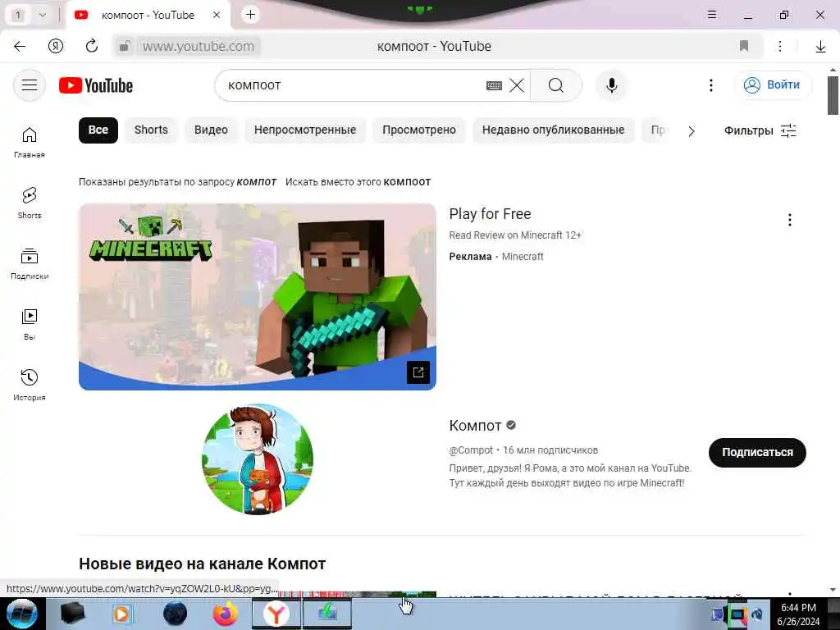The height and width of the screenshot is (630, 840).
Task: Click Новые видео на канале Компот heading
Action: click(x=202, y=564)
